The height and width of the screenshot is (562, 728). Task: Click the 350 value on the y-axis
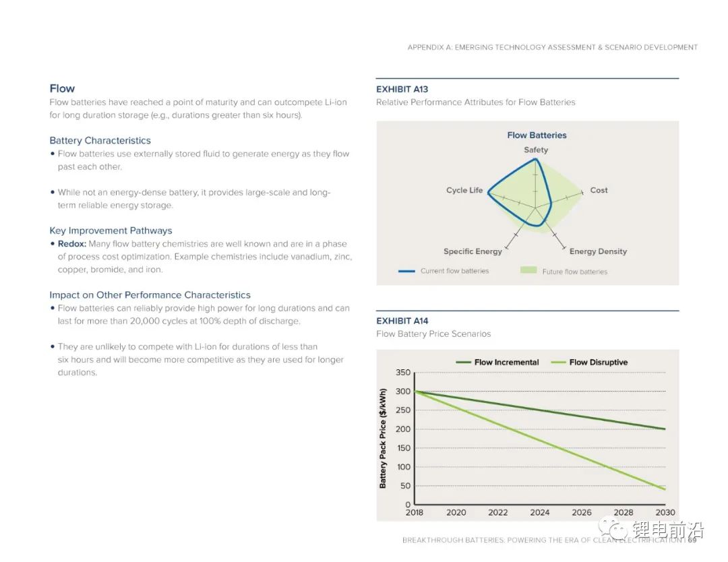point(403,373)
